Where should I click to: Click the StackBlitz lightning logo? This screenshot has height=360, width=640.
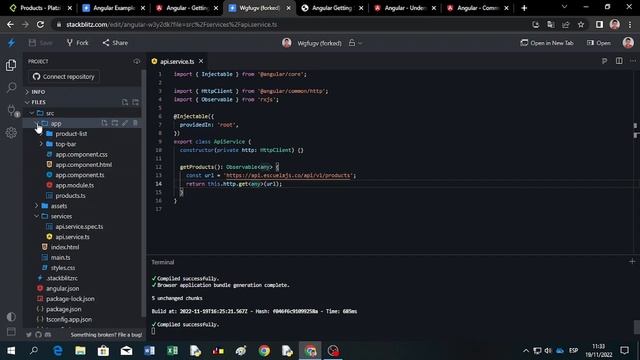point(11,42)
